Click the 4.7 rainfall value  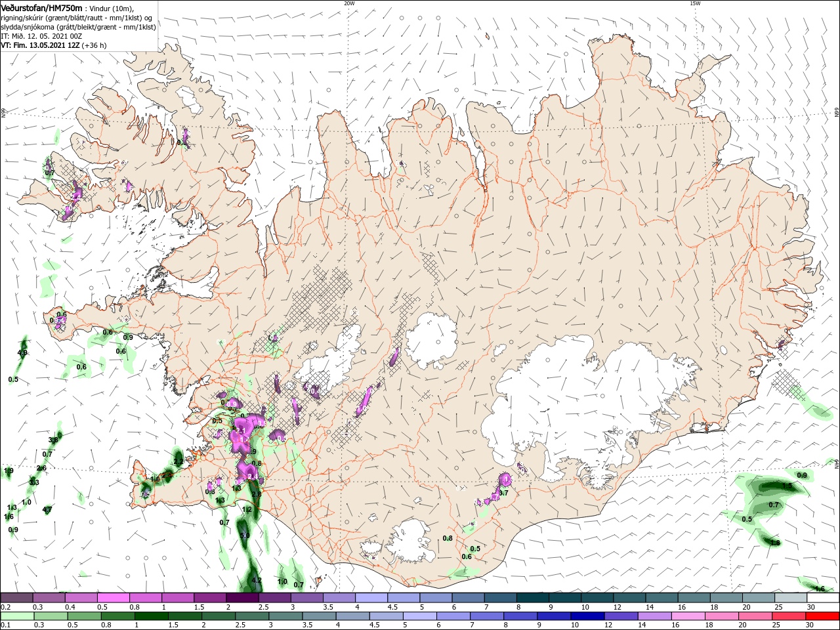click(x=47, y=509)
